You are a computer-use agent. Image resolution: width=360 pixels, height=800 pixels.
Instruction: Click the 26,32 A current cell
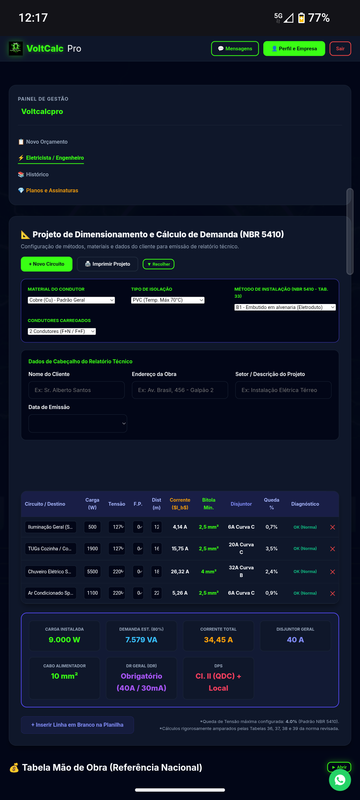tap(179, 571)
